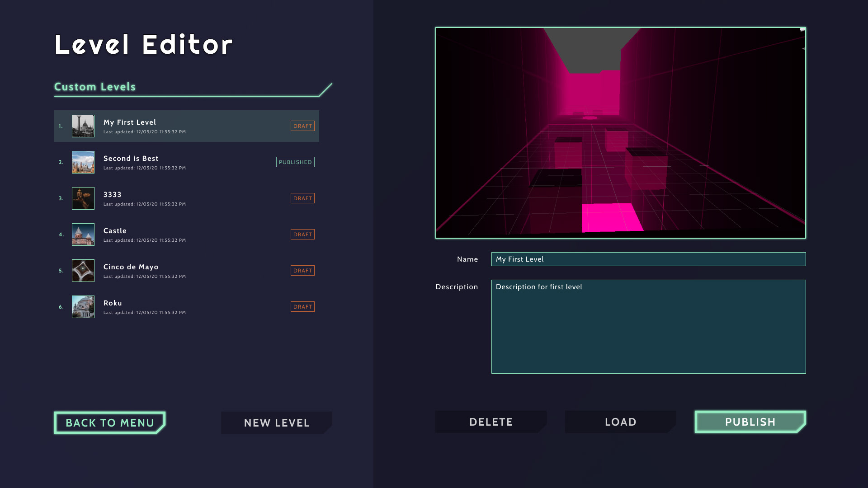
Task: Click the My First Level thumbnail icon
Action: click(x=83, y=126)
